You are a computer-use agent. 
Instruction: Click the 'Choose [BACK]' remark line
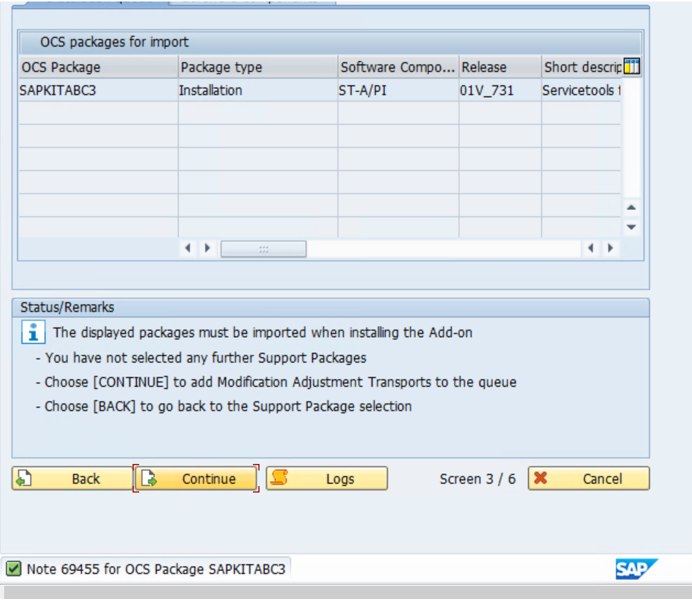[223, 406]
